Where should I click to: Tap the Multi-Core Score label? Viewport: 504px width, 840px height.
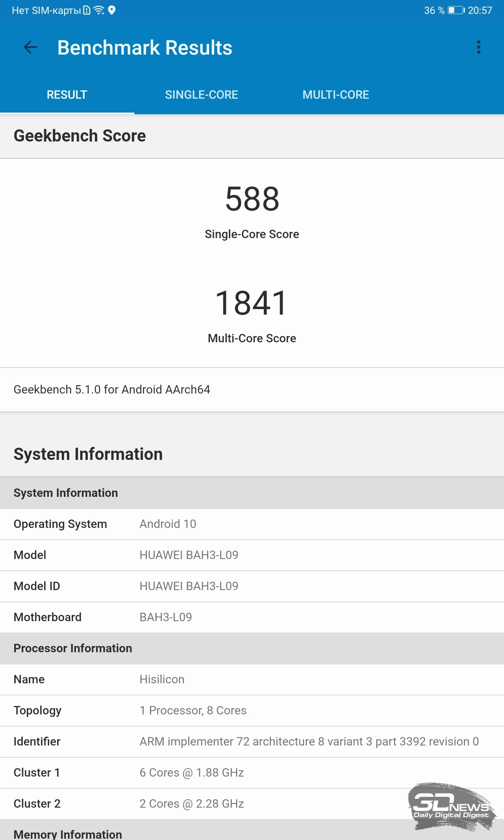coord(252,338)
